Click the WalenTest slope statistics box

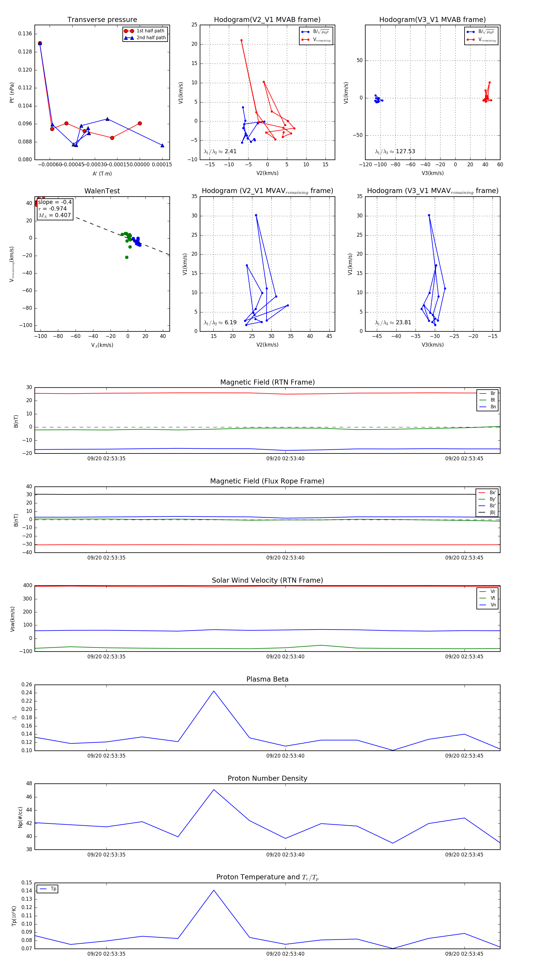tap(54, 208)
